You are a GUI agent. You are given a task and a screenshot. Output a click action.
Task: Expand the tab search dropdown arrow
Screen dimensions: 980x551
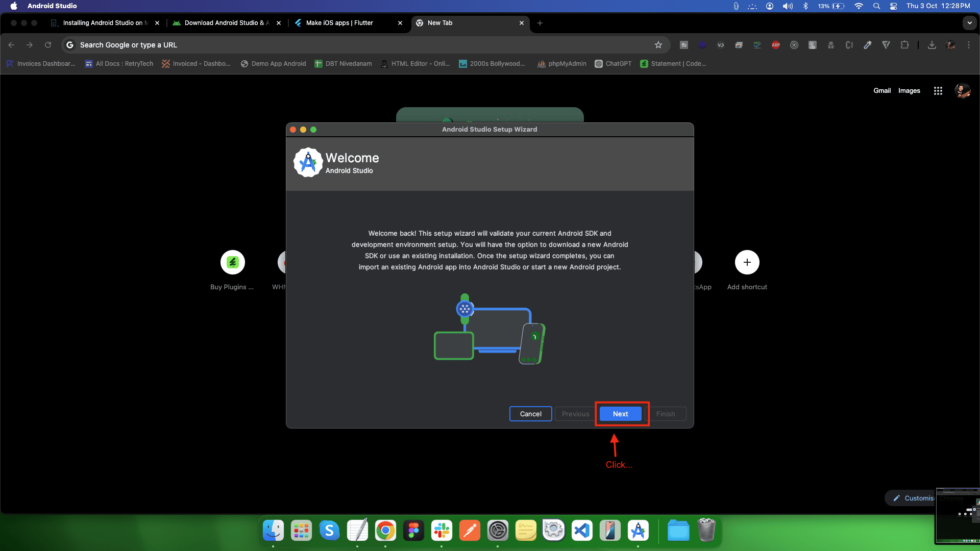[969, 23]
